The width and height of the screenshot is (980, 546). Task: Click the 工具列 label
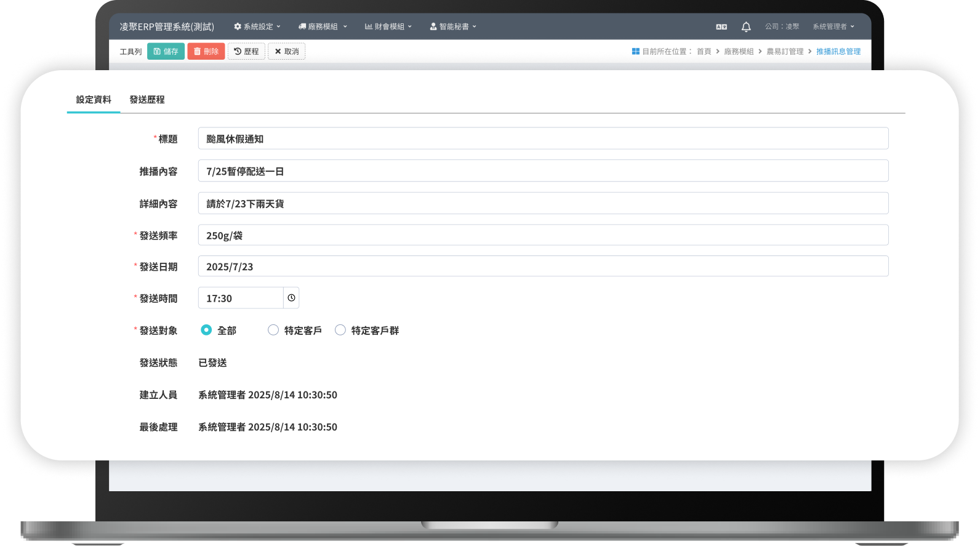tap(131, 52)
